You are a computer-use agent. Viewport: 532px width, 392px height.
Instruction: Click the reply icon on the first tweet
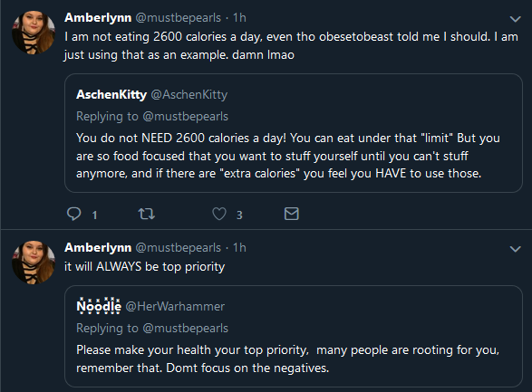click(74, 214)
